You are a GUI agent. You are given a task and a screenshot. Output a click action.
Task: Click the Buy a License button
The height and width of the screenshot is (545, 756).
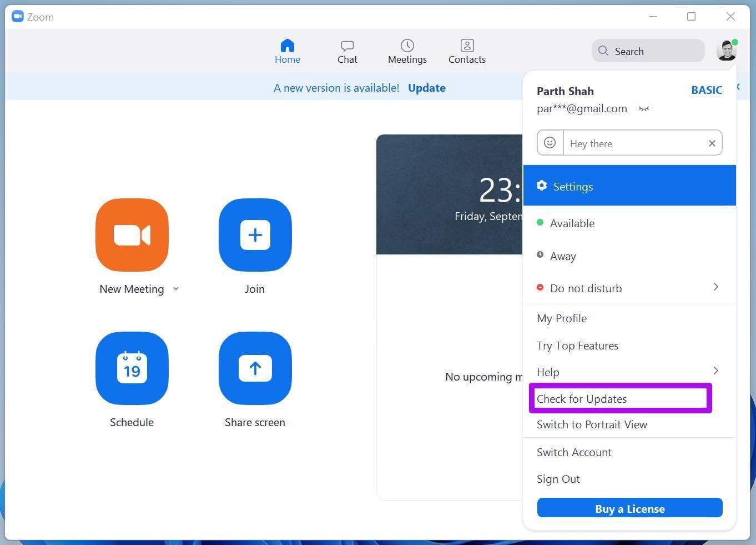[629, 508]
